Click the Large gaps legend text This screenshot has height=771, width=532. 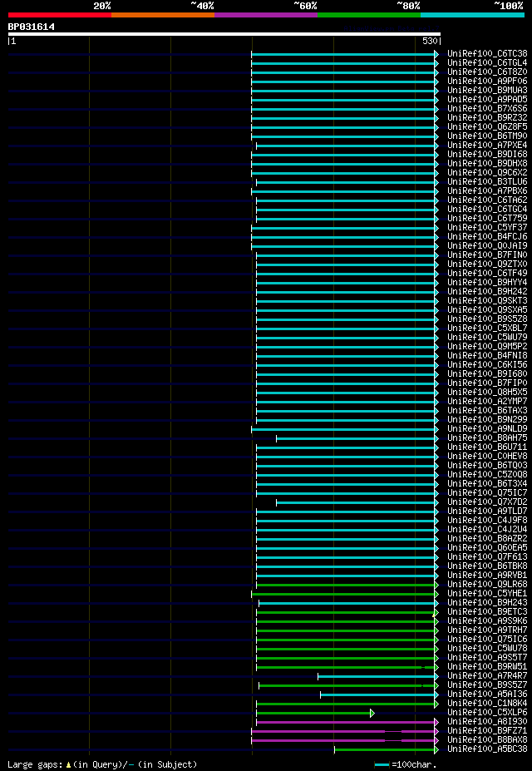tap(35, 764)
